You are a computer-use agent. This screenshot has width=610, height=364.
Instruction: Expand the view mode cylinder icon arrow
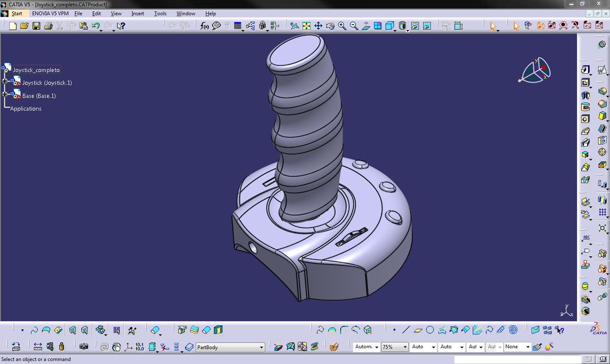(x=408, y=30)
